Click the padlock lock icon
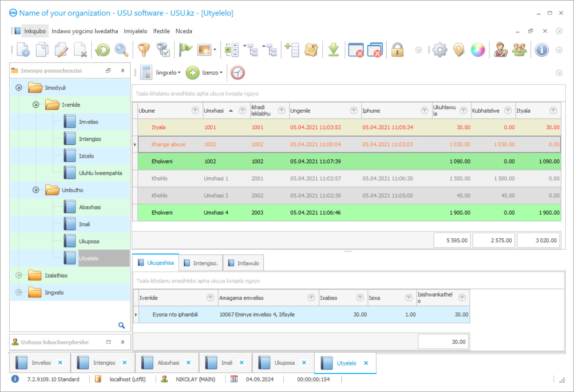The height and width of the screenshot is (392, 574). [x=397, y=50]
